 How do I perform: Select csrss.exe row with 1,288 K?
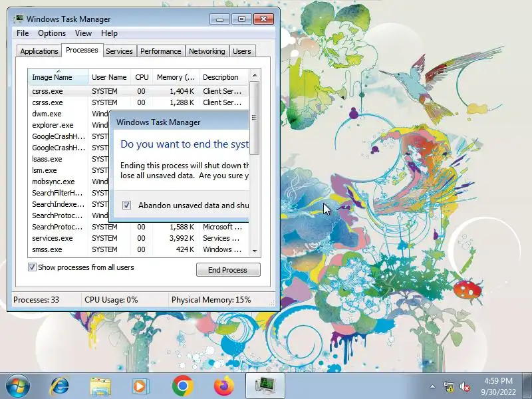(138, 102)
